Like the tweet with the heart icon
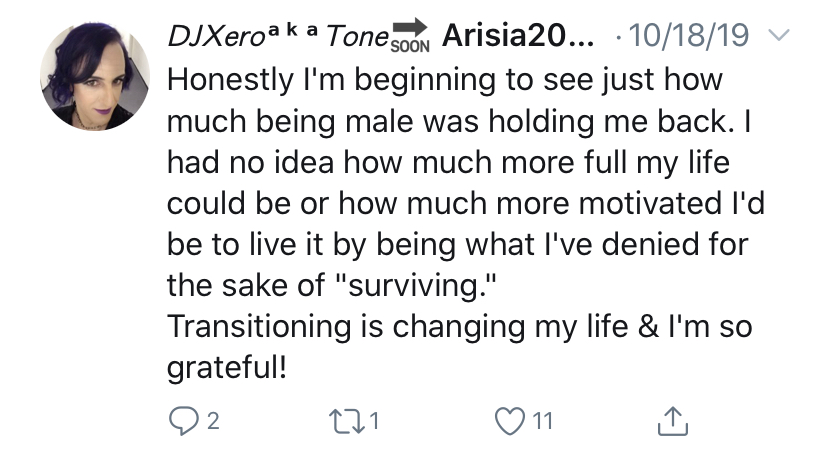This screenshot has height=450, width=828. pyautogui.click(x=510, y=421)
